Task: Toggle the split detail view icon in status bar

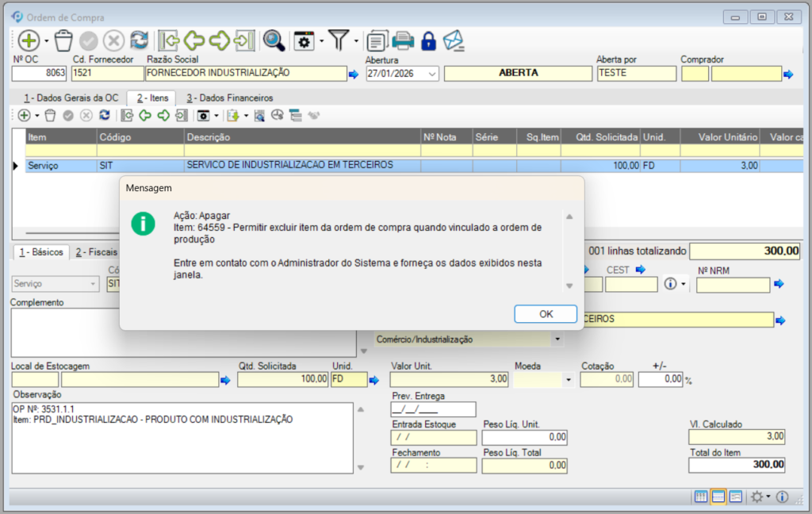Action: (735, 497)
